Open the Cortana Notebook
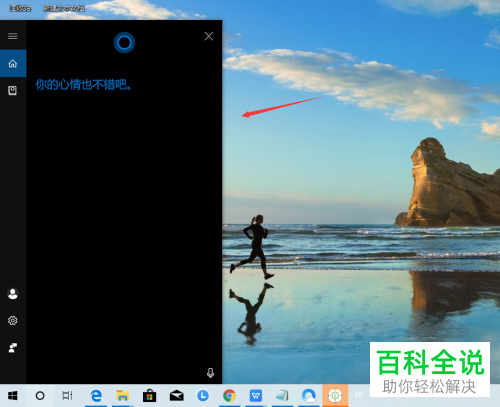Image resolution: width=500 pixels, height=407 pixels. [13, 90]
